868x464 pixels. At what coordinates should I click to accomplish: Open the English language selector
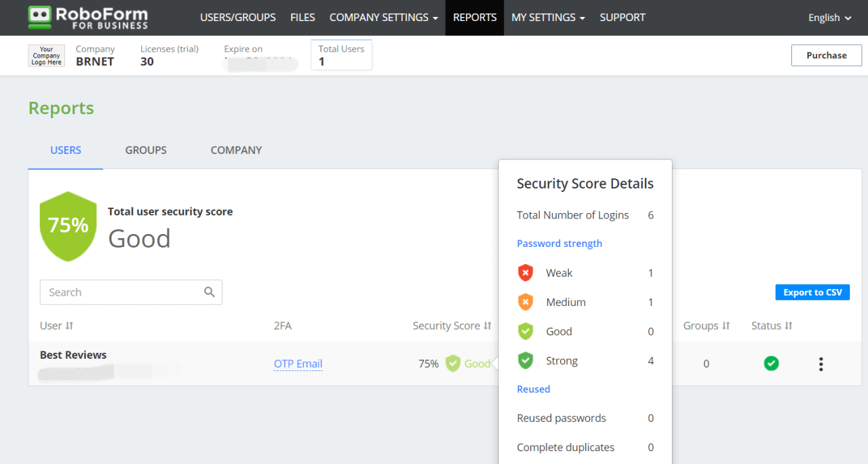(x=828, y=18)
